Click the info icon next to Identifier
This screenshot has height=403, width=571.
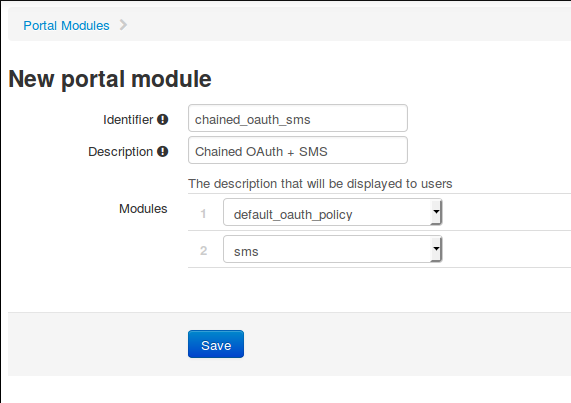pos(162,119)
